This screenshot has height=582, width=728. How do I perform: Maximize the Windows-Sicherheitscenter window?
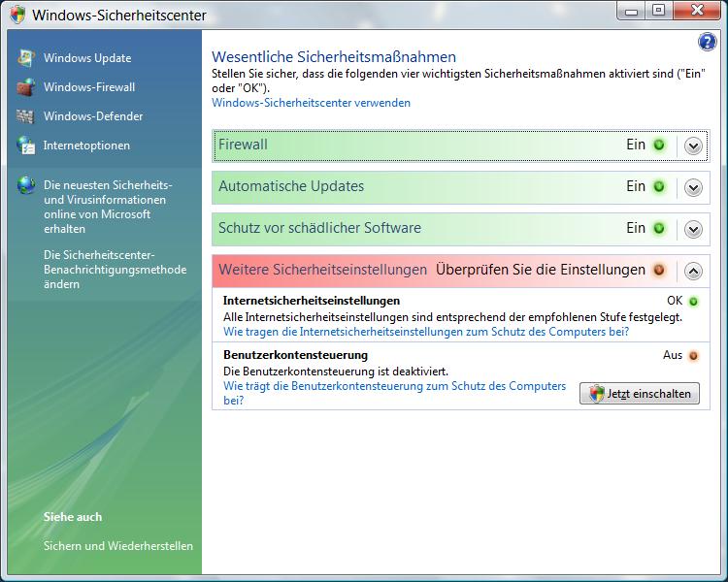(x=658, y=11)
